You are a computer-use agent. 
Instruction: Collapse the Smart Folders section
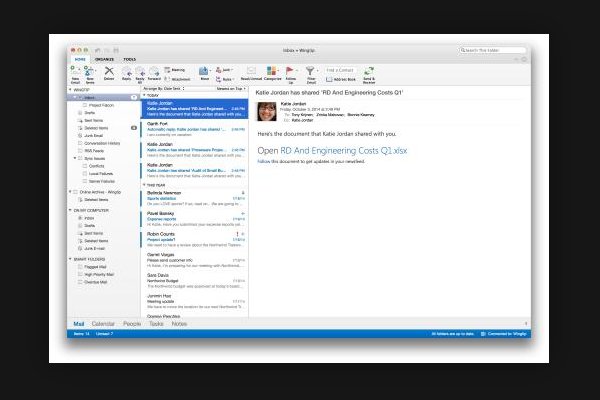point(70,259)
